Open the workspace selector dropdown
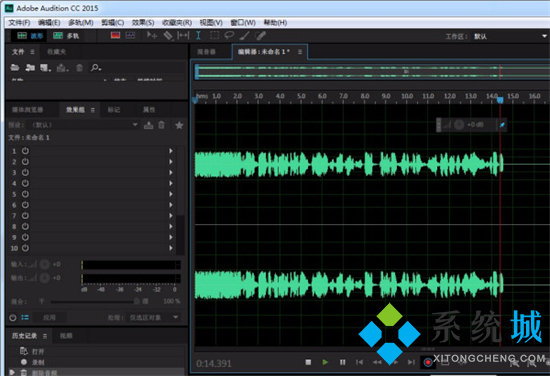Screen dimensions: 550x376 click(x=544, y=36)
